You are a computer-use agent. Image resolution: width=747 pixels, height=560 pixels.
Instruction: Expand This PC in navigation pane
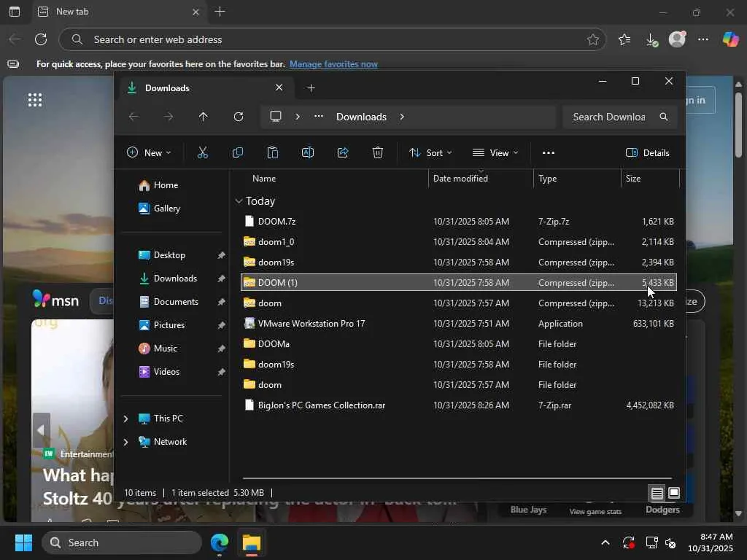point(125,419)
